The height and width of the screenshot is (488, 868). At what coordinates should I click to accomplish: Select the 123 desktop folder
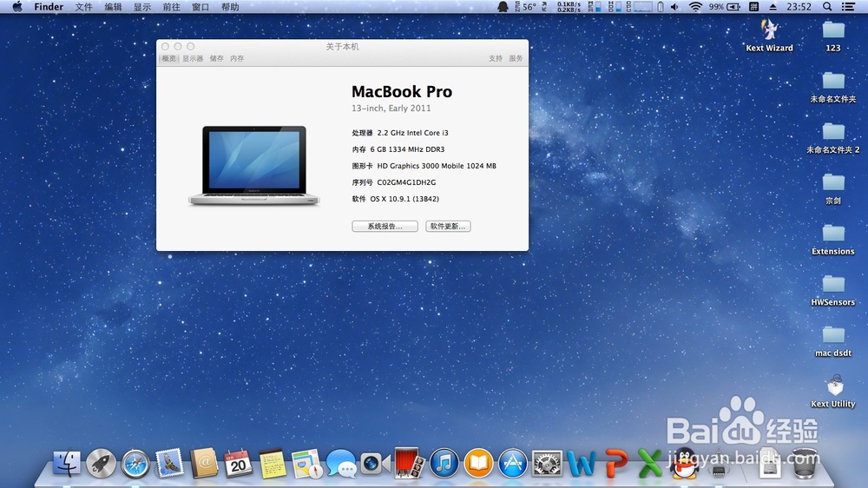pyautogui.click(x=833, y=36)
